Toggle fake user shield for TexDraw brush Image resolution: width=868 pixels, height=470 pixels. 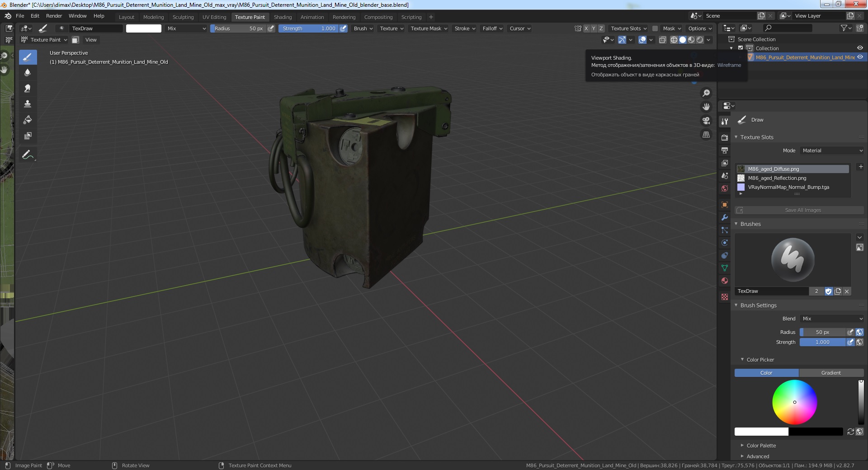[829, 291]
